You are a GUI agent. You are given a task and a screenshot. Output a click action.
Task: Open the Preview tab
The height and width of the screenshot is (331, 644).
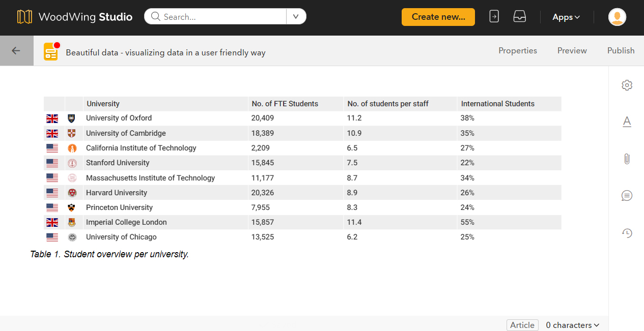[572, 50]
